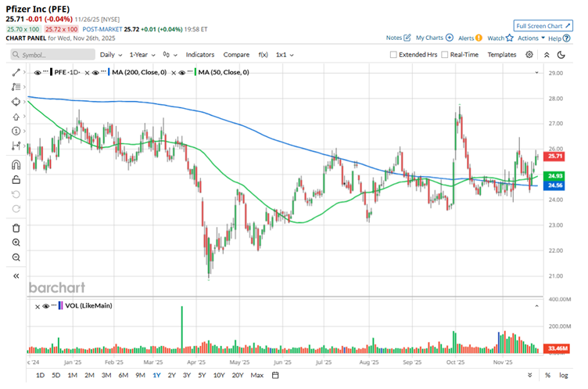Select the measure/range tool
The width and height of the screenshot is (588, 389).
[16, 146]
